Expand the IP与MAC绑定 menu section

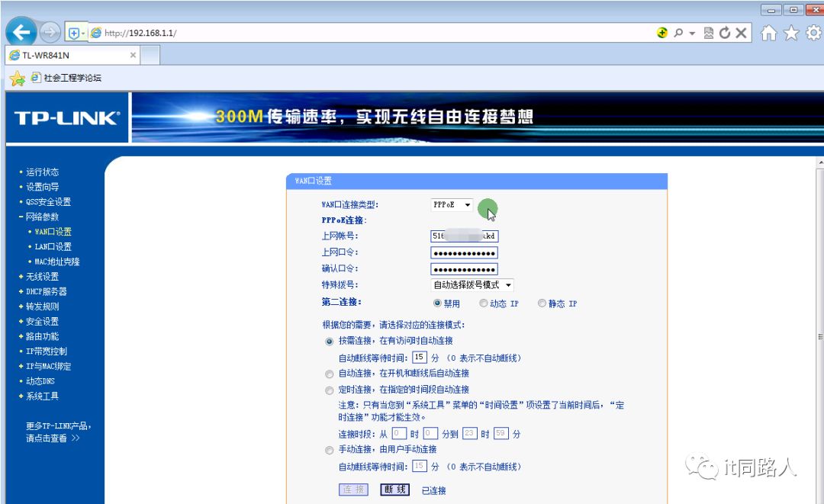(x=48, y=367)
